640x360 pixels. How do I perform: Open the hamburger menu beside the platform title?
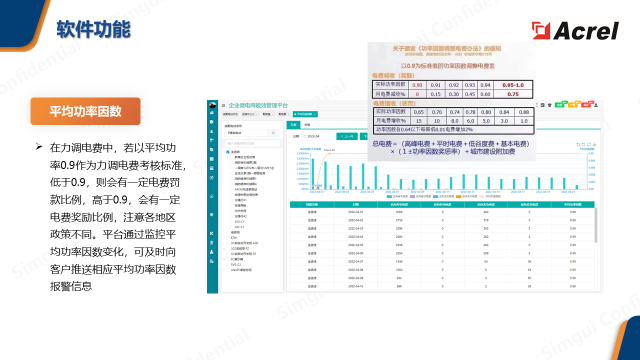click(223, 105)
